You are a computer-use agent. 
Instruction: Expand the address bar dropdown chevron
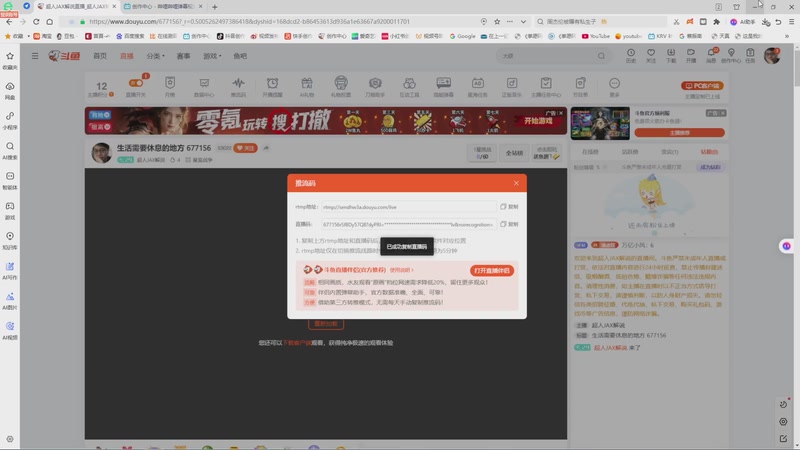tap(523, 21)
